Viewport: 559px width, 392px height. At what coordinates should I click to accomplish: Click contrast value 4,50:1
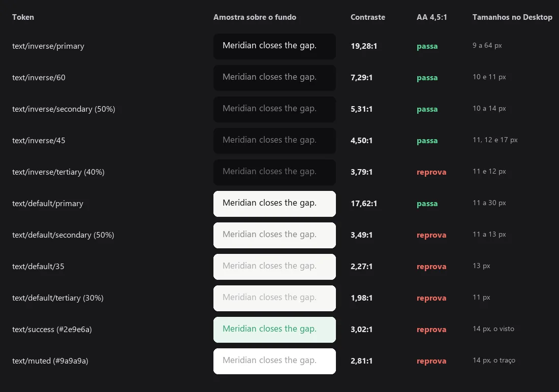point(361,141)
